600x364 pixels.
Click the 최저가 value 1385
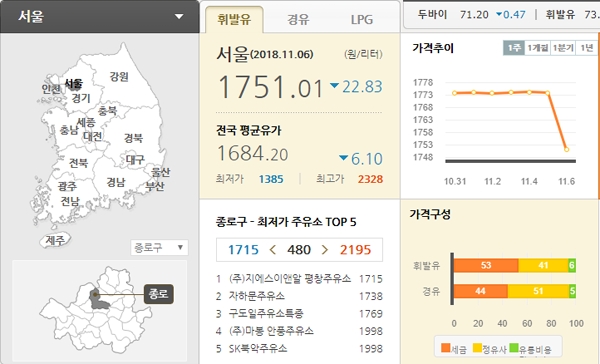point(271,179)
